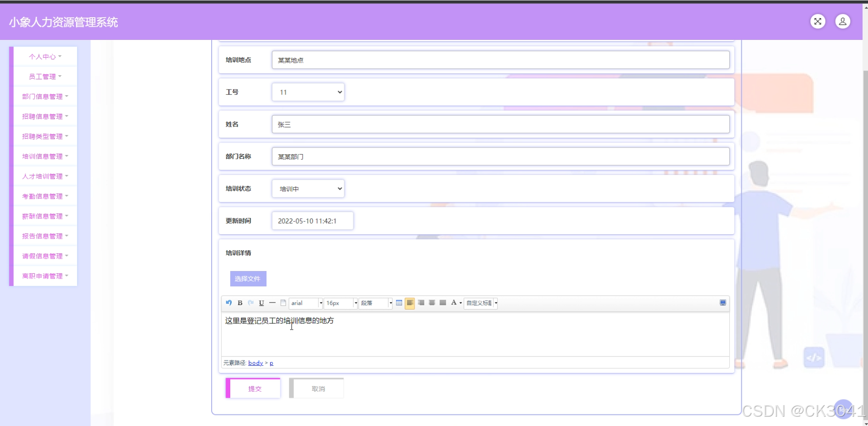Toggle editor fullscreen icon
Viewport: 868px width, 426px height.
pyautogui.click(x=723, y=303)
